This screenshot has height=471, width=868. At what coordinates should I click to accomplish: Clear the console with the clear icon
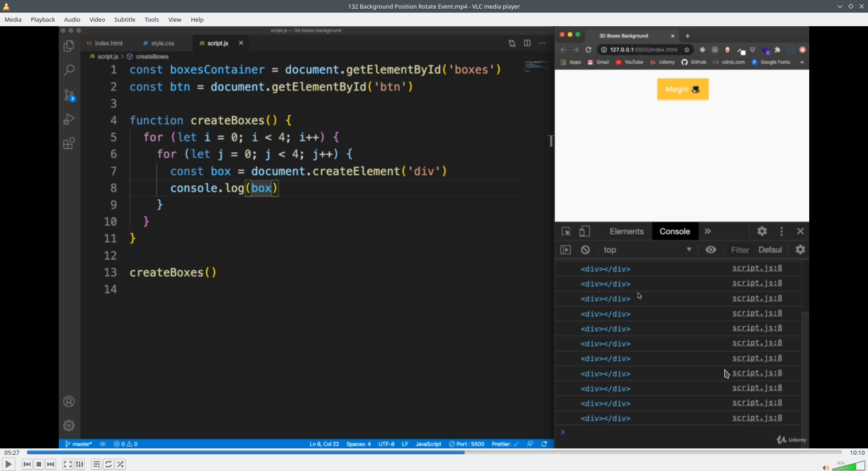click(x=585, y=250)
